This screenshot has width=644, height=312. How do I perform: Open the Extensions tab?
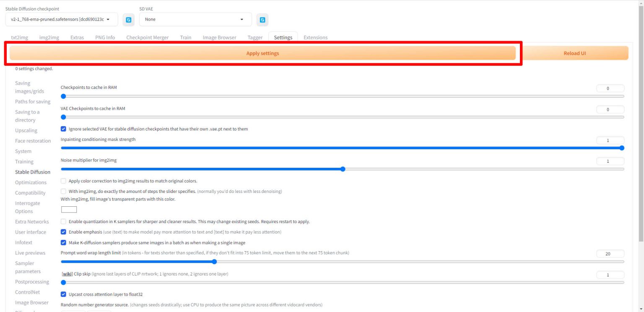point(315,37)
